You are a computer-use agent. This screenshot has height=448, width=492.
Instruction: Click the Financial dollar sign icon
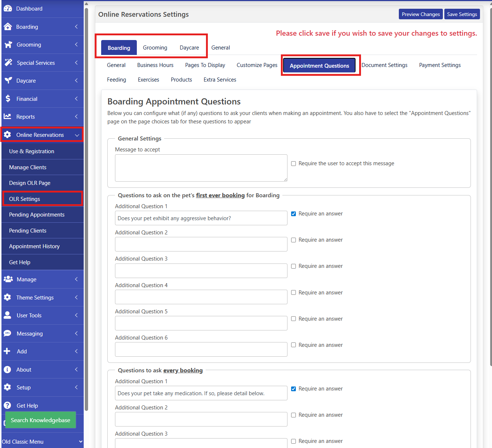[8, 99]
